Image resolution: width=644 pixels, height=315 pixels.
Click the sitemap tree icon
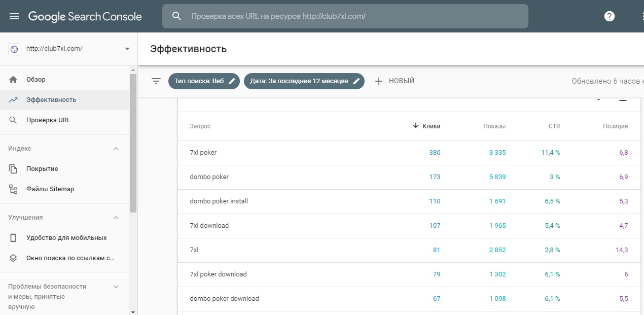[14, 189]
